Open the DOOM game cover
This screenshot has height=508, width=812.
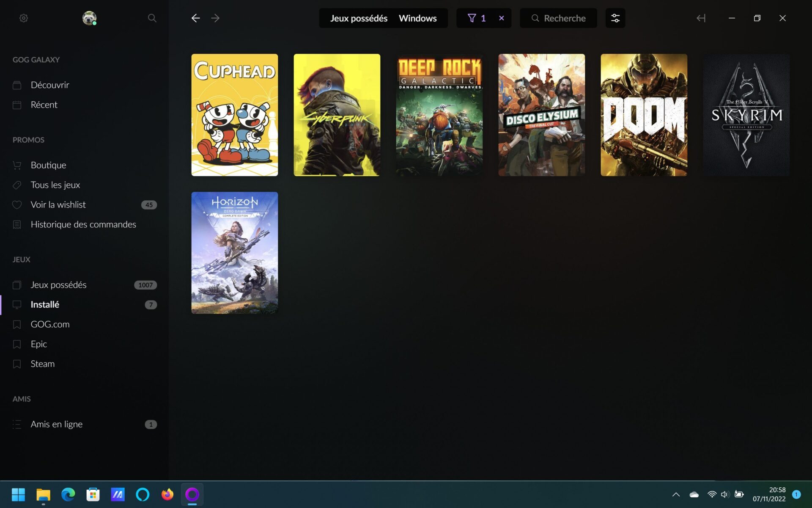[x=644, y=115]
